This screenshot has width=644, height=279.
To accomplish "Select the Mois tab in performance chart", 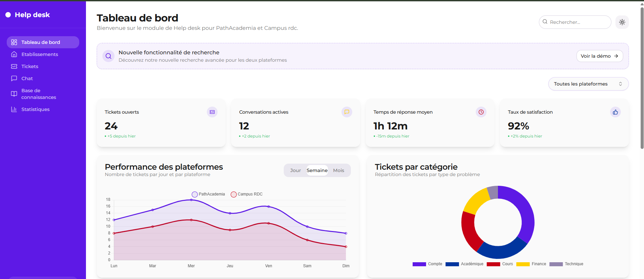I will (338, 170).
